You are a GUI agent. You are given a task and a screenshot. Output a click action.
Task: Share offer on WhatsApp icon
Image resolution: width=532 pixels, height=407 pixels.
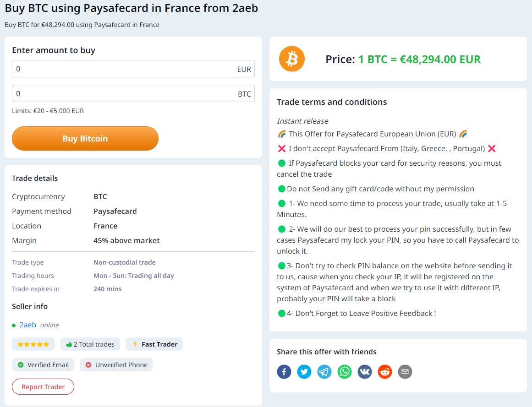coord(345,372)
